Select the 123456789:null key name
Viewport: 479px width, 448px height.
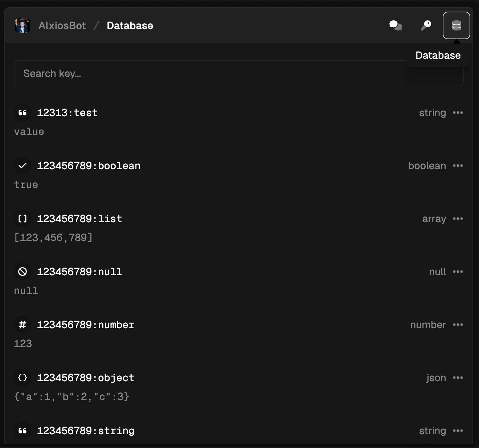79,272
